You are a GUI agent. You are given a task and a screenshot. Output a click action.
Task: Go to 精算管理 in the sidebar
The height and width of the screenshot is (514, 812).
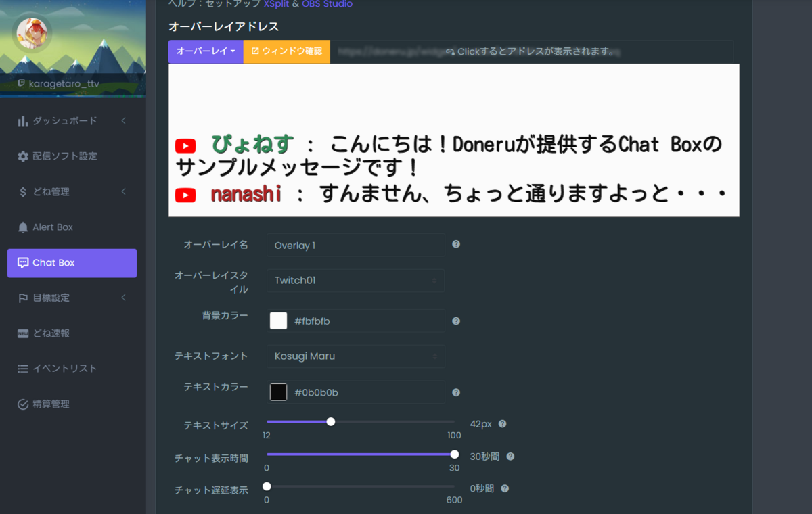pos(72,404)
